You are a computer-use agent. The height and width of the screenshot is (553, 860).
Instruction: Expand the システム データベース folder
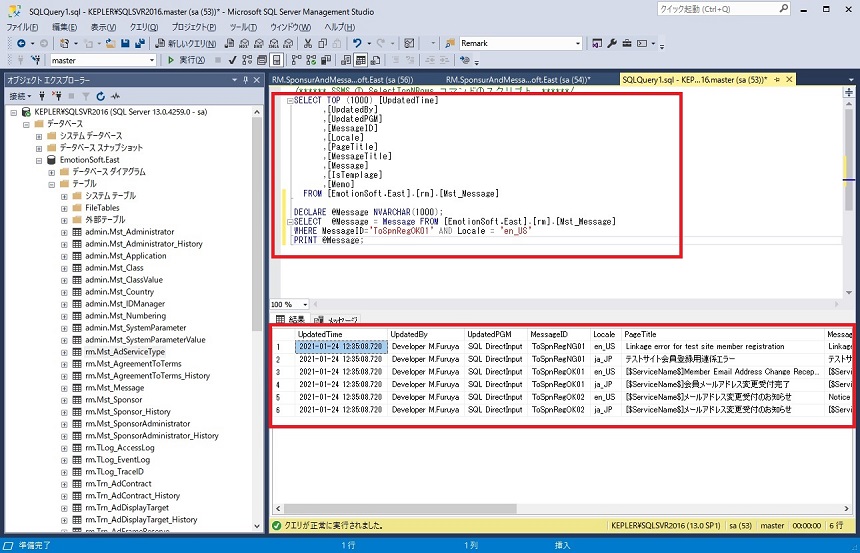tap(39, 136)
